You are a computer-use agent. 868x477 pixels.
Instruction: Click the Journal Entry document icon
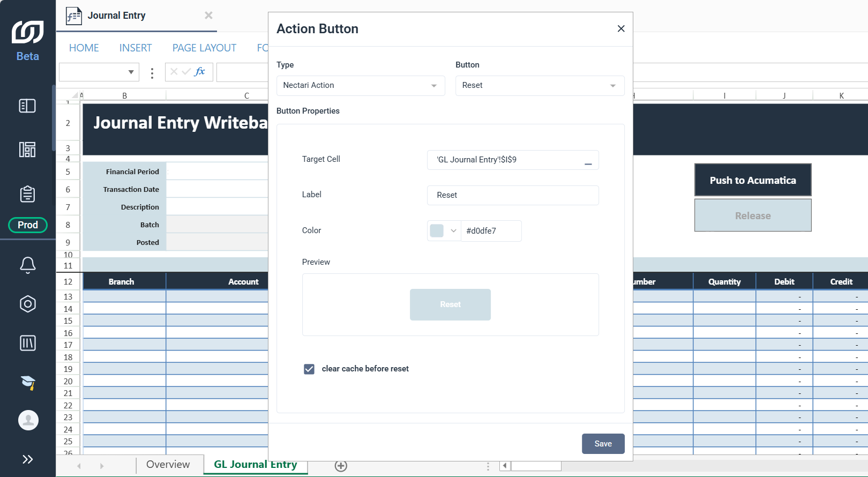pos(74,16)
